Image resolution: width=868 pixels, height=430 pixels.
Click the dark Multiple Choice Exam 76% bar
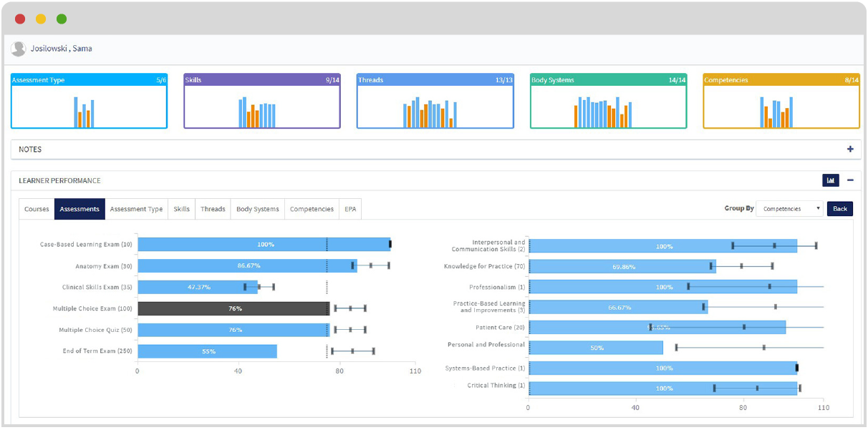(x=233, y=308)
